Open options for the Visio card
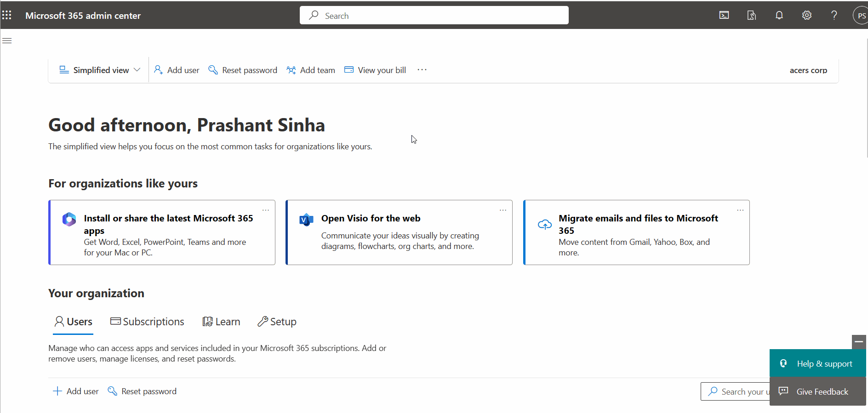 click(x=503, y=210)
